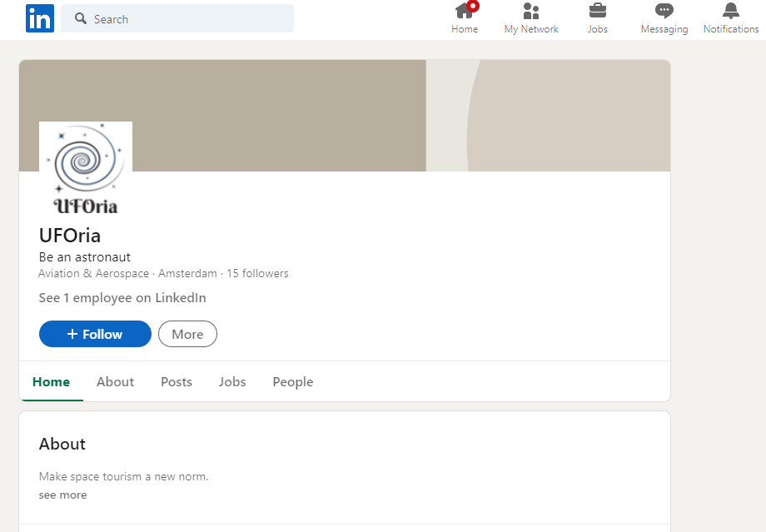This screenshot has width=766, height=532.
Task: Open the Notifications bell icon
Action: point(731,10)
